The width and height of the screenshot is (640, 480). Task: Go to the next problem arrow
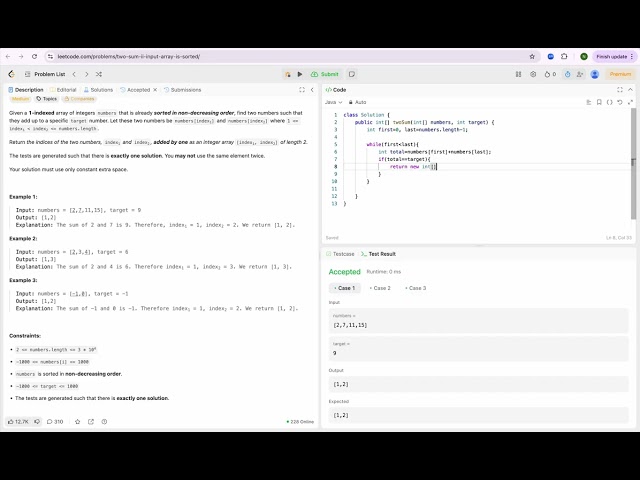pyautogui.click(x=86, y=74)
